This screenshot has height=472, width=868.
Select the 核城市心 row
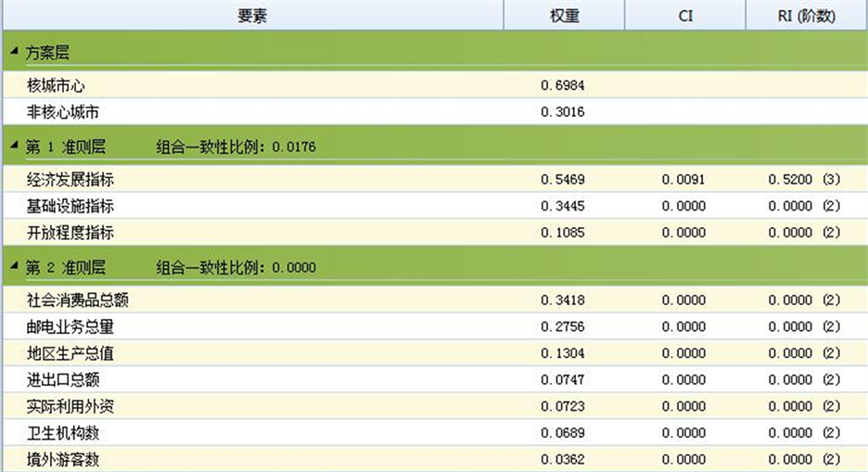coord(57,85)
